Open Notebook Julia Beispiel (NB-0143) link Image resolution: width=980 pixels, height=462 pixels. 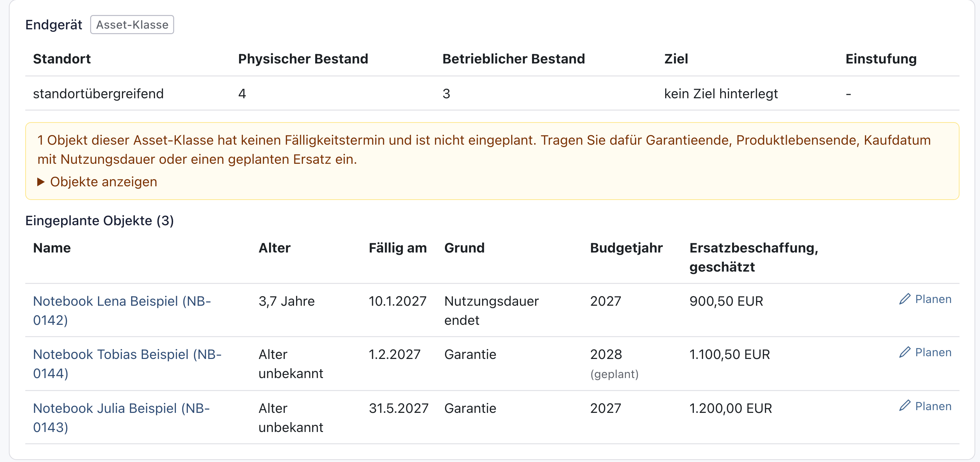(x=121, y=418)
